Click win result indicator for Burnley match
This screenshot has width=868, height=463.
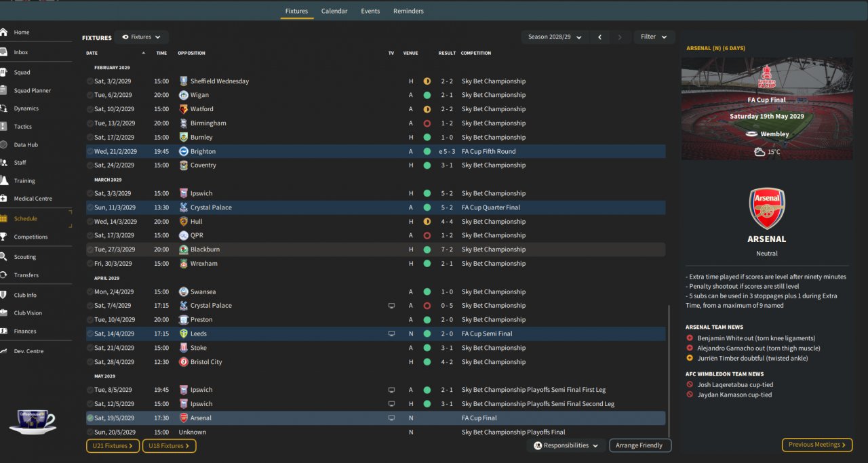pyautogui.click(x=427, y=137)
